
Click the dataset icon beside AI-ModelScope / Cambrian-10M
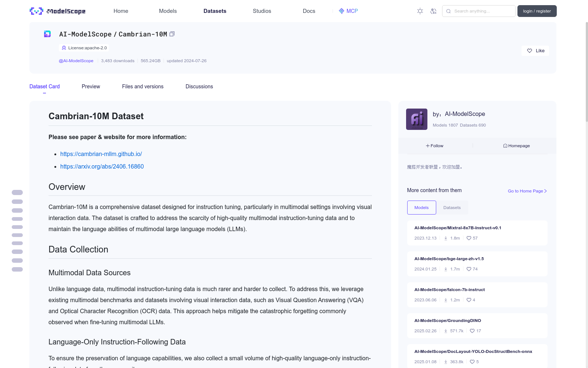47,34
